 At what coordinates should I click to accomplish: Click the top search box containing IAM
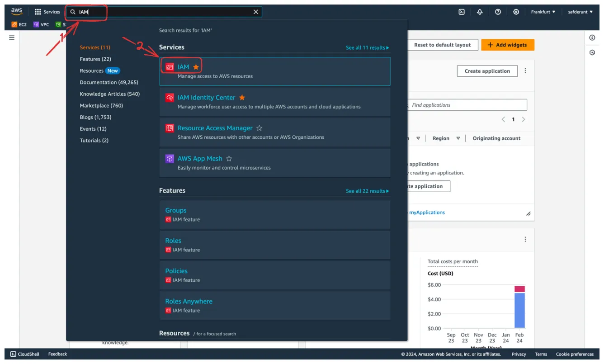click(x=164, y=12)
